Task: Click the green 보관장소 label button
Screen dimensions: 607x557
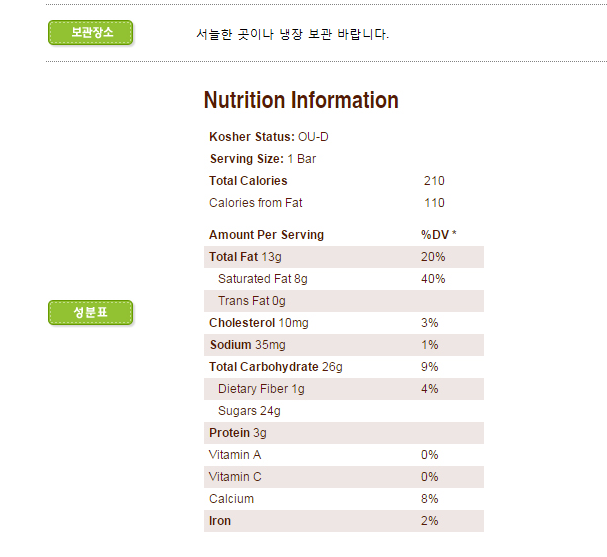Action: [91, 33]
